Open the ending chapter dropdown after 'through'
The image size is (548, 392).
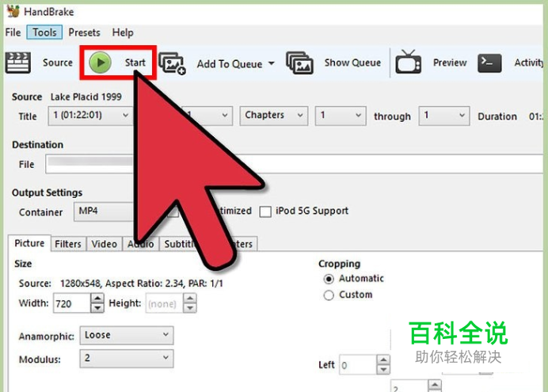click(443, 116)
